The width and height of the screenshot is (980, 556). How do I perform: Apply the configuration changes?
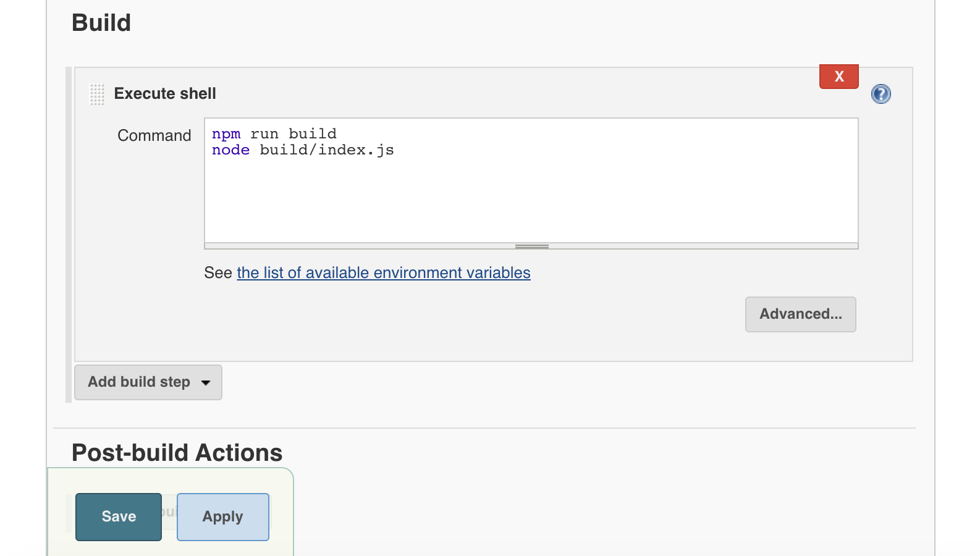[223, 517]
